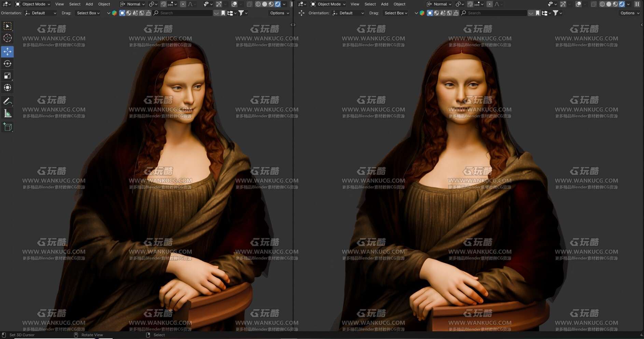Image resolution: width=644 pixels, height=339 pixels.
Task: Open shading options dropdown in right viewport
Action: pos(628,4)
